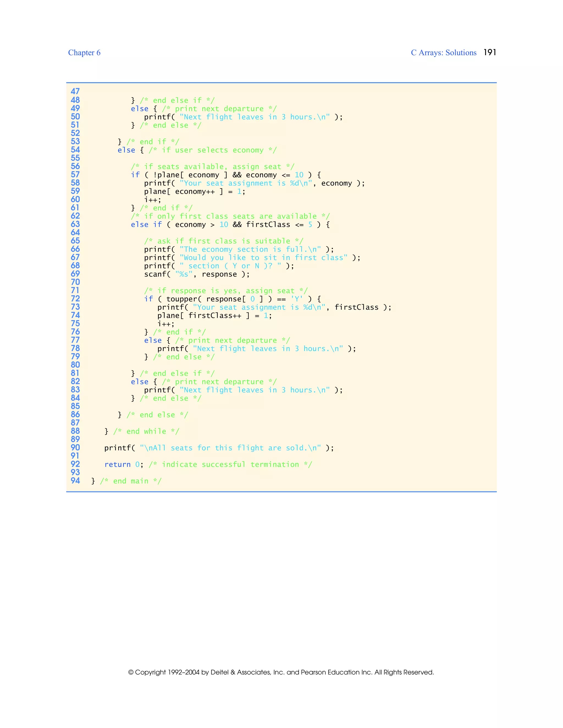Click the "return 0;" statement
563x728 pixels.
[124, 465]
